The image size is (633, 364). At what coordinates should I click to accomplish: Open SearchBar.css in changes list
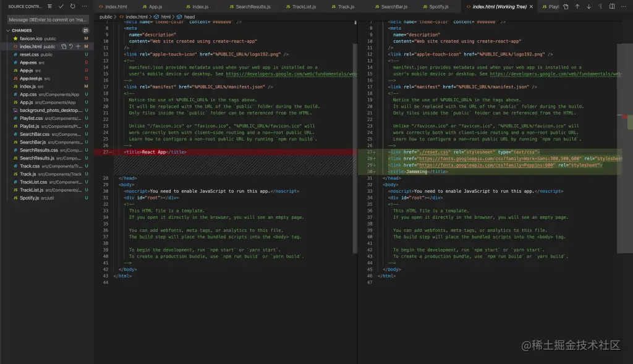(48, 134)
